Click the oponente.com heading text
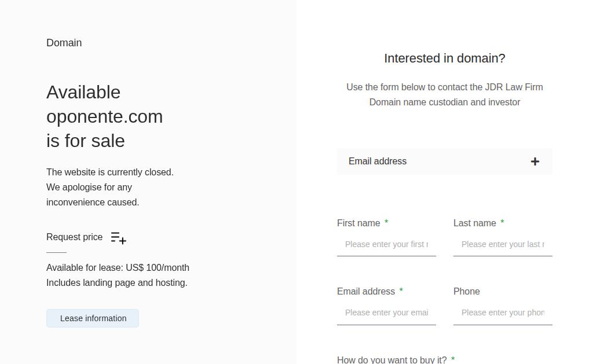 (x=104, y=116)
